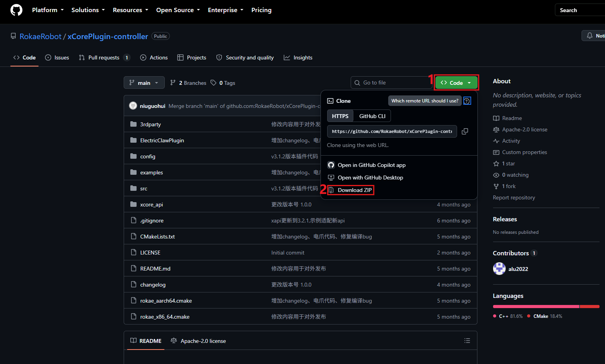The width and height of the screenshot is (605, 364).
Task: Click the alu2022 contributor avatar
Action: tap(499, 269)
